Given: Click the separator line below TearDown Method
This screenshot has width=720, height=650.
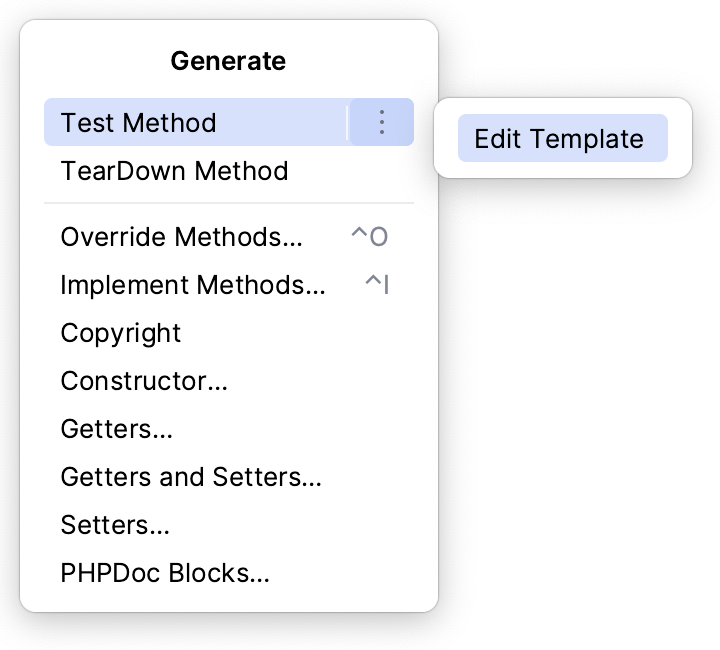Looking at the screenshot, I should [229, 203].
